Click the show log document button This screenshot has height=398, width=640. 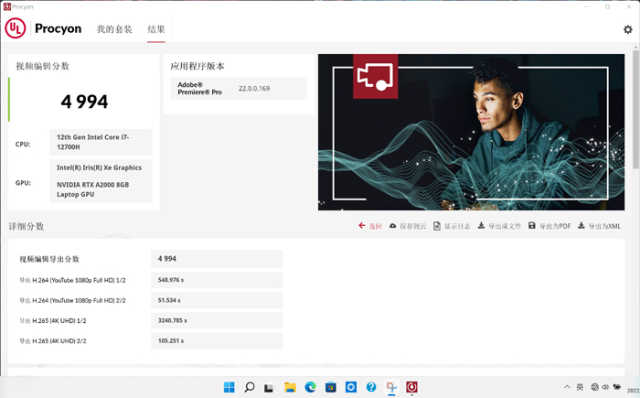tap(451, 226)
